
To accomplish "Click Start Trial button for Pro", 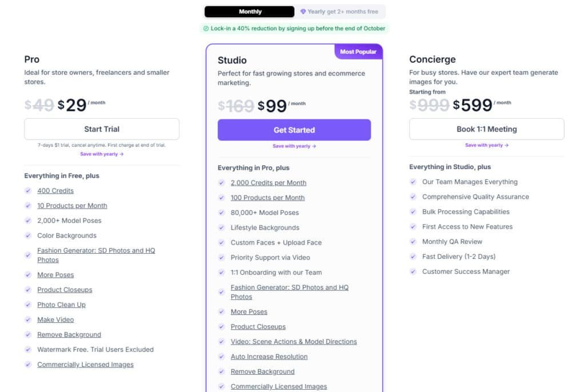I will point(102,129).
